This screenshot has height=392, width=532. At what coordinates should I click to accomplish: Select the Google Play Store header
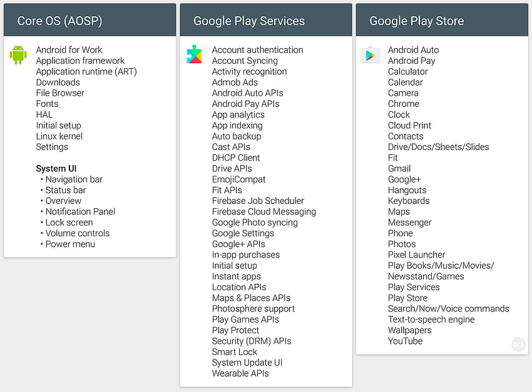442,20
